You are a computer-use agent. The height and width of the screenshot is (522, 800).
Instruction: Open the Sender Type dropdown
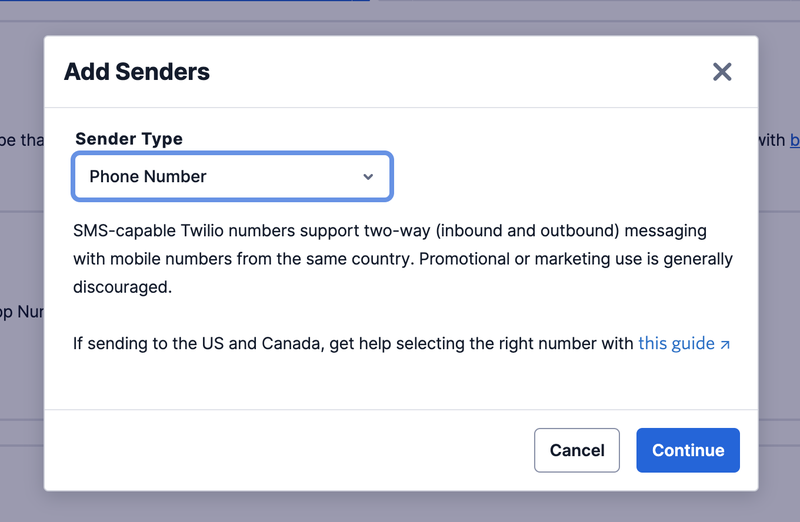click(x=232, y=176)
